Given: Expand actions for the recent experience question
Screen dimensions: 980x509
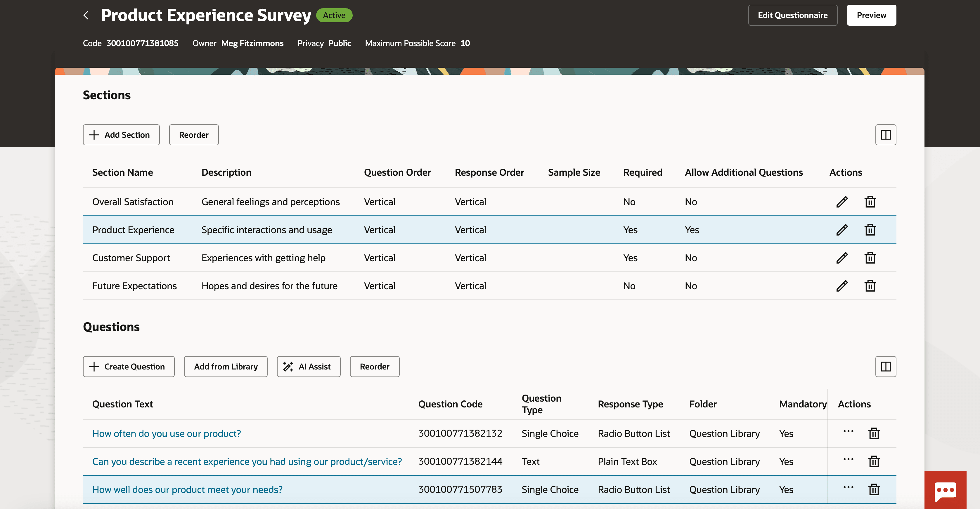Looking at the screenshot, I should tap(849, 461).
